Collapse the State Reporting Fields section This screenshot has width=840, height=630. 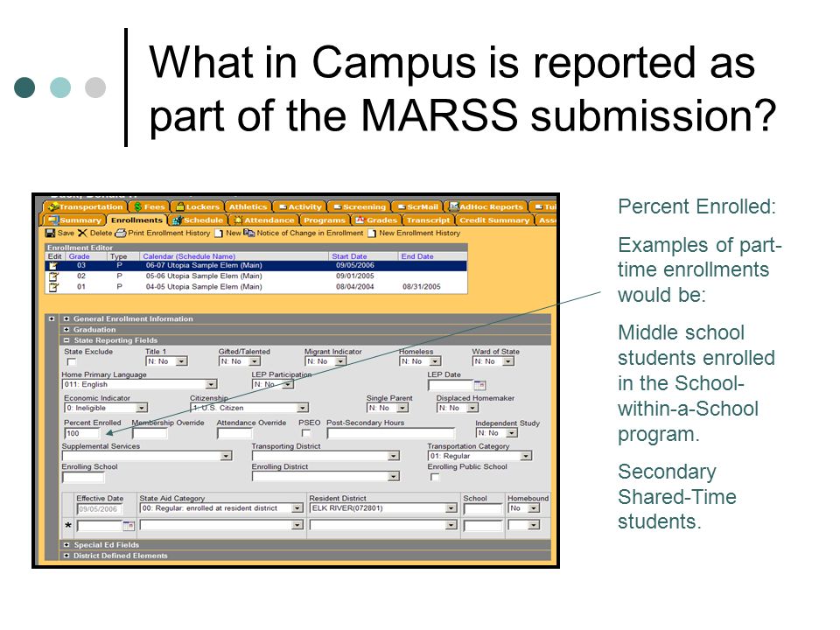(66, 340)
